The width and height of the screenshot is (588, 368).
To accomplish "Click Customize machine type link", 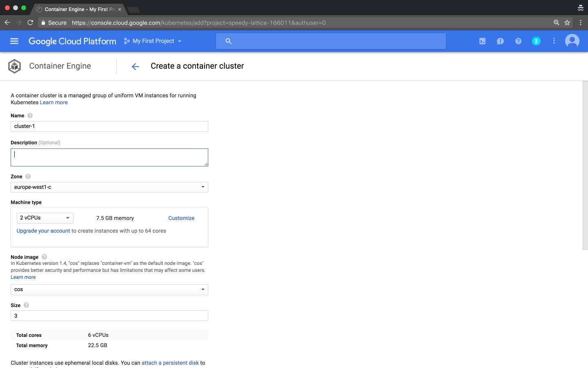I will (181, 218).
